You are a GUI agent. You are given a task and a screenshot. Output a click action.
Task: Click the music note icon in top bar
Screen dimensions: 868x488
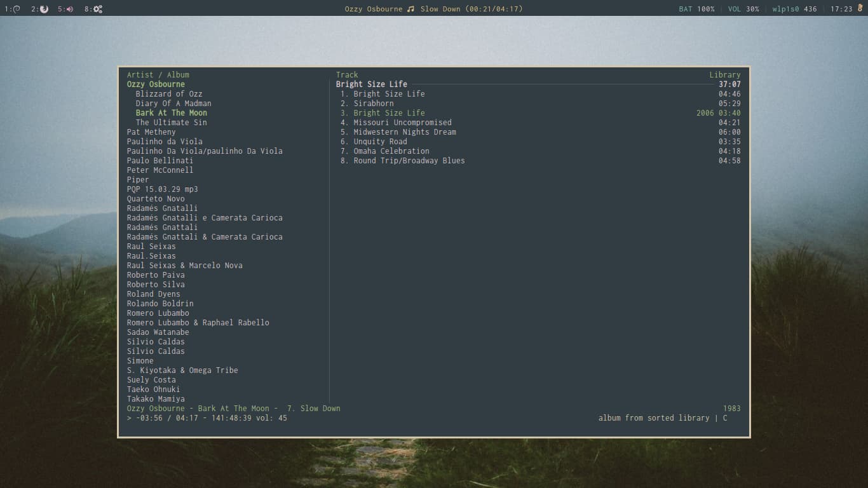pos(410,9)
